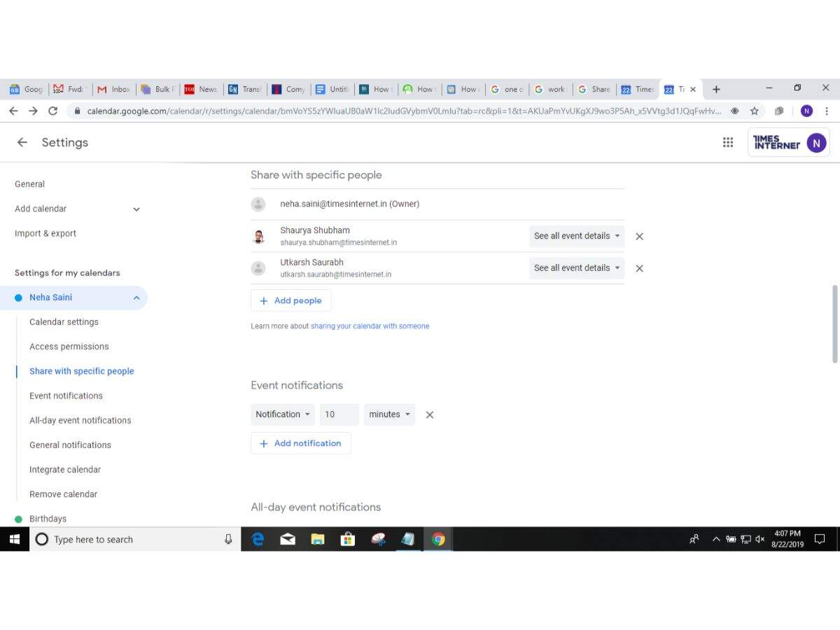Open File Explorer from taskbar
This screenshot has height=630, width=840.
click(x=318, y=539)
